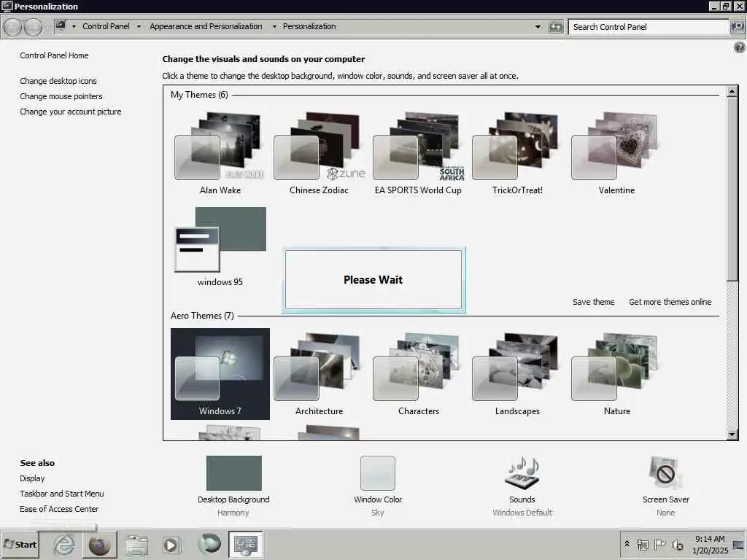Click the theme list scroll down arrow
The height and width of the screenshot is (560, 747).
[x=732, y=434]
